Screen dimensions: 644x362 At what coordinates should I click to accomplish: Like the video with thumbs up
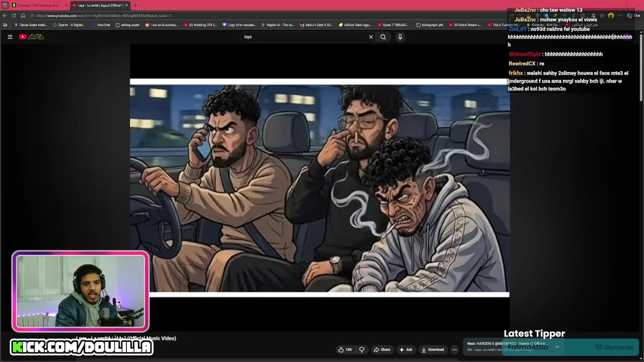[x=345, y=349]
